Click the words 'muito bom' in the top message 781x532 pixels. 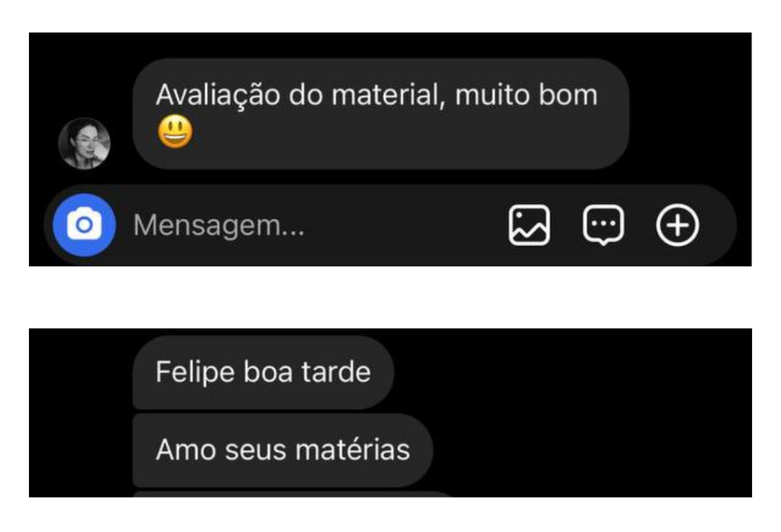pyautogui.click(x=526, y=95)
